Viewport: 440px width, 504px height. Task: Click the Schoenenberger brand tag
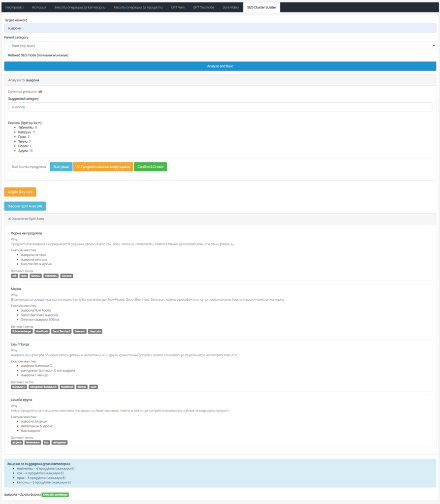point(22,331)
